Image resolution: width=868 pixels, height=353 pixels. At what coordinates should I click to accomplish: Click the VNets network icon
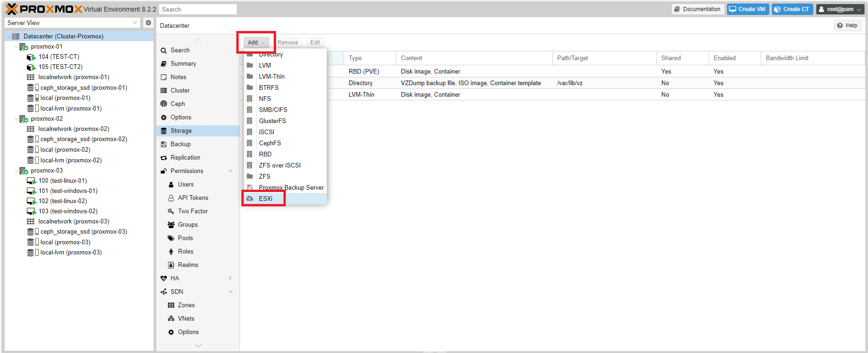pyautogui.click(x=171, y=319)
